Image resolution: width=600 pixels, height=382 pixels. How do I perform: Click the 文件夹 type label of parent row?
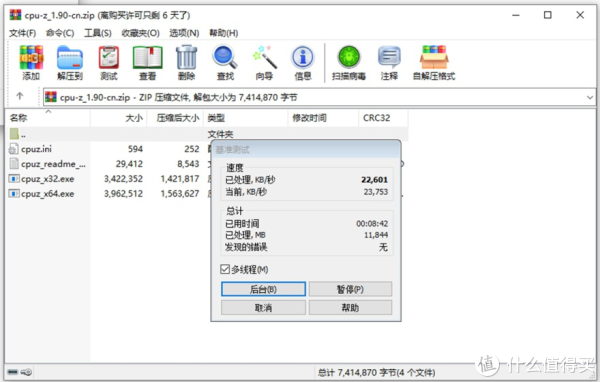[x=220, y=134]
